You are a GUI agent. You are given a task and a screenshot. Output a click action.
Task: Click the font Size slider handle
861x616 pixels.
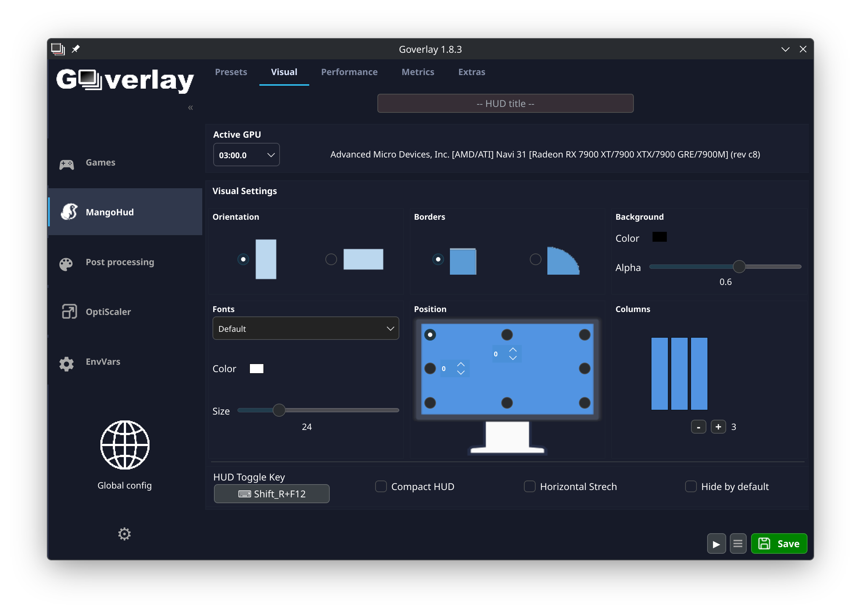[x=279, y=410]
